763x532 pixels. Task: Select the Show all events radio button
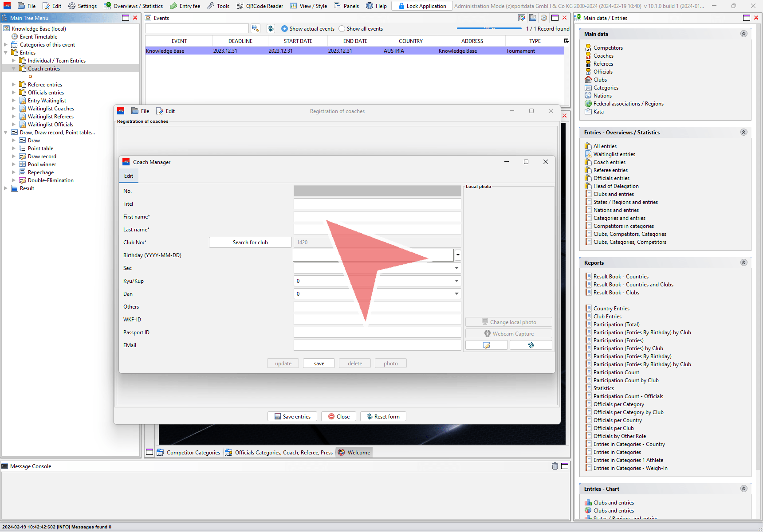pos(342,29)
